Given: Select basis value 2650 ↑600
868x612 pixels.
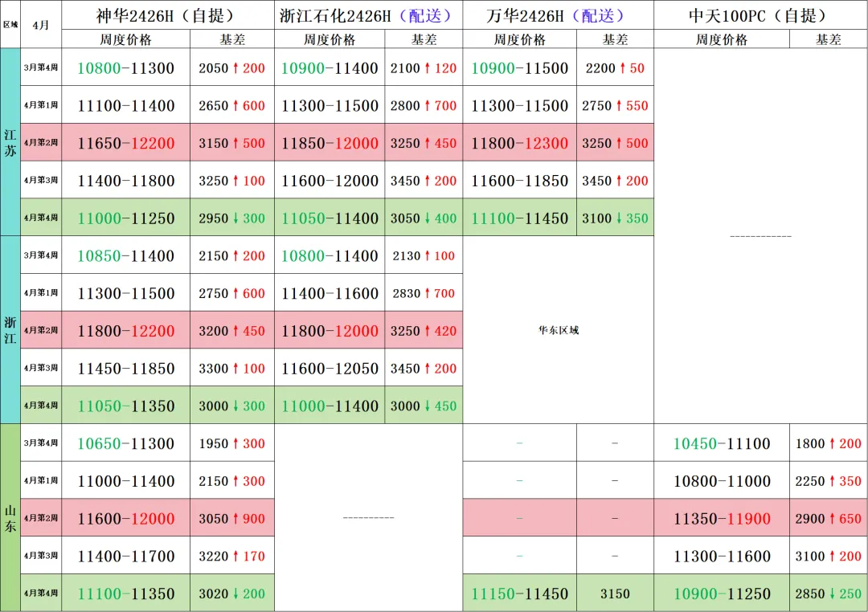Looking at the screenshot, I should [232, 105].
